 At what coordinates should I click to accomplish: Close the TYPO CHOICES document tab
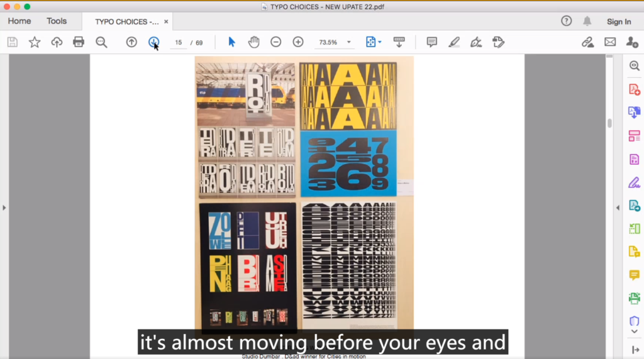click(166, 22)
